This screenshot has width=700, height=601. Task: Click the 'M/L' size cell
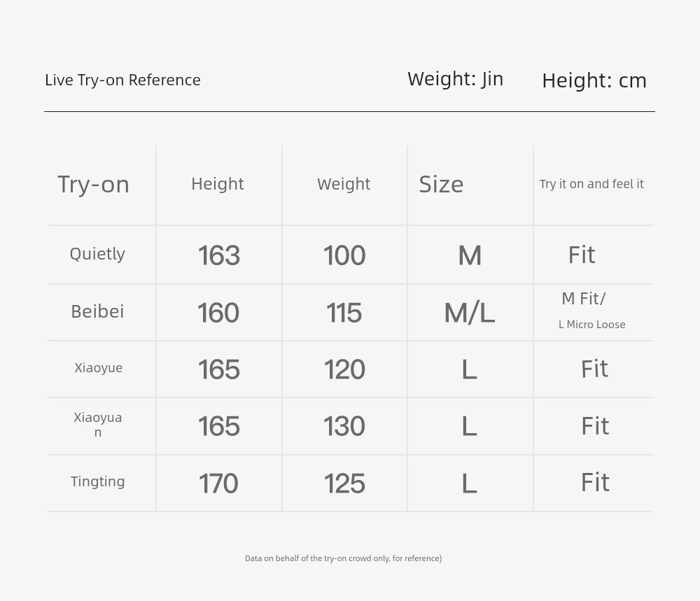pos(470,312)
